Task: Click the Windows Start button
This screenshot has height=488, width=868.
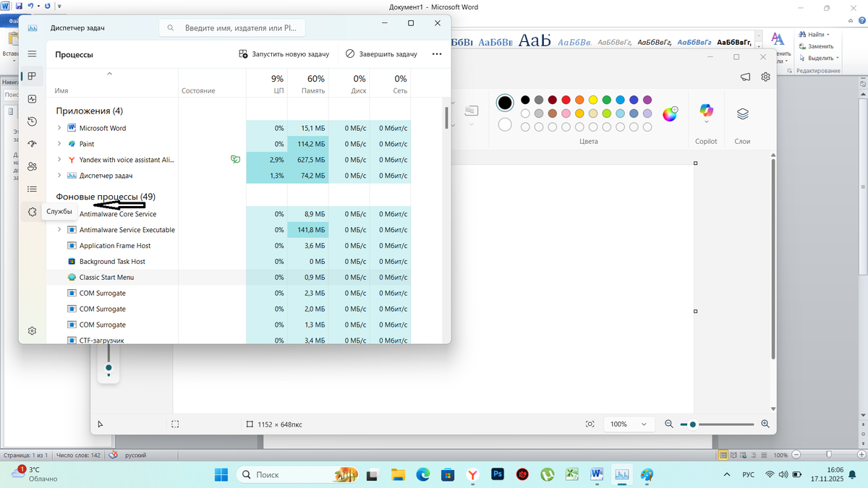Action: [221, 475]
